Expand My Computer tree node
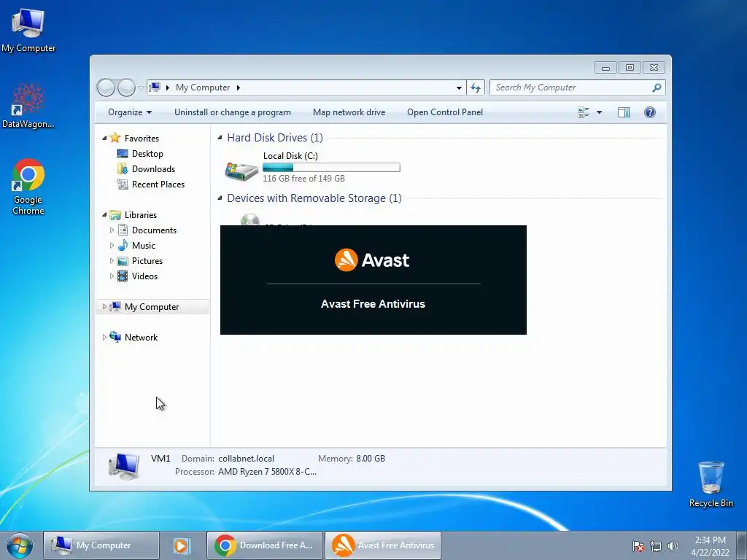The height and width of the screenshot is (560, 747). (104, 307)
